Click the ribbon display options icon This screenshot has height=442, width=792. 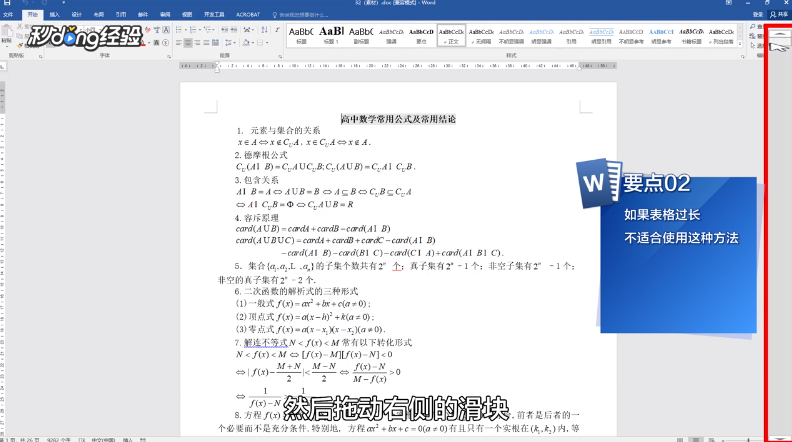[x=729, y=3]
